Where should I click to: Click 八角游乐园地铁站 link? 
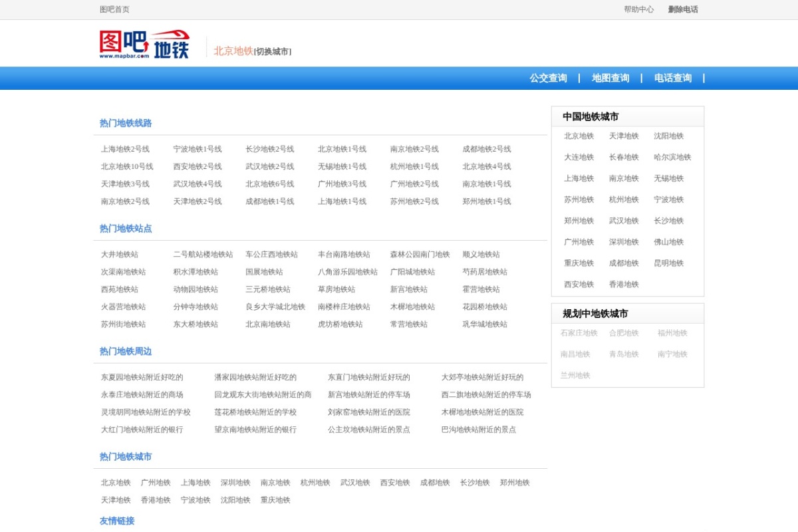click(347, 271)
